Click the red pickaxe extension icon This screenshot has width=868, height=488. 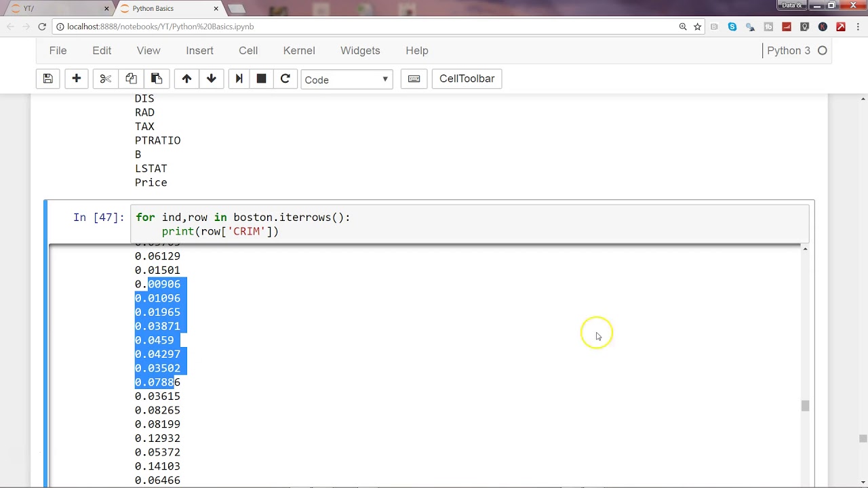[x=841, y=26]
